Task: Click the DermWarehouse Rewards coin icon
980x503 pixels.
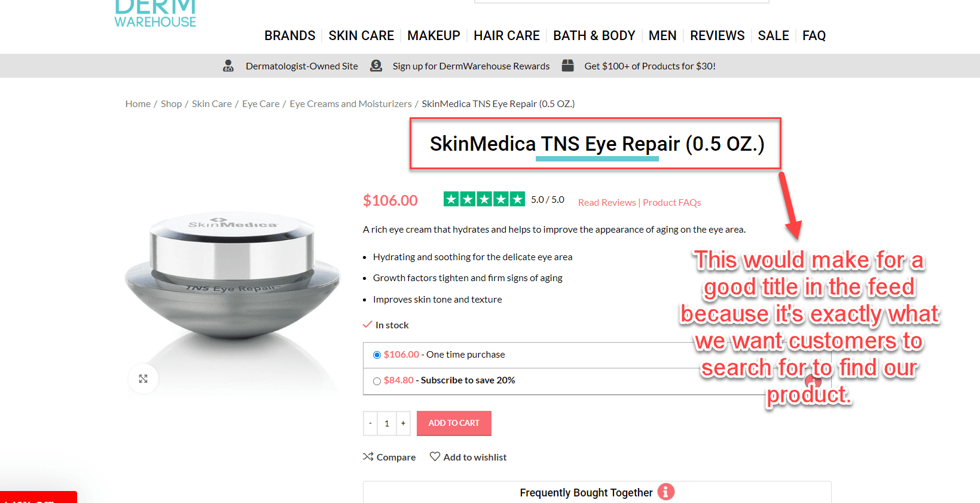Action: (x=376, y=66)
